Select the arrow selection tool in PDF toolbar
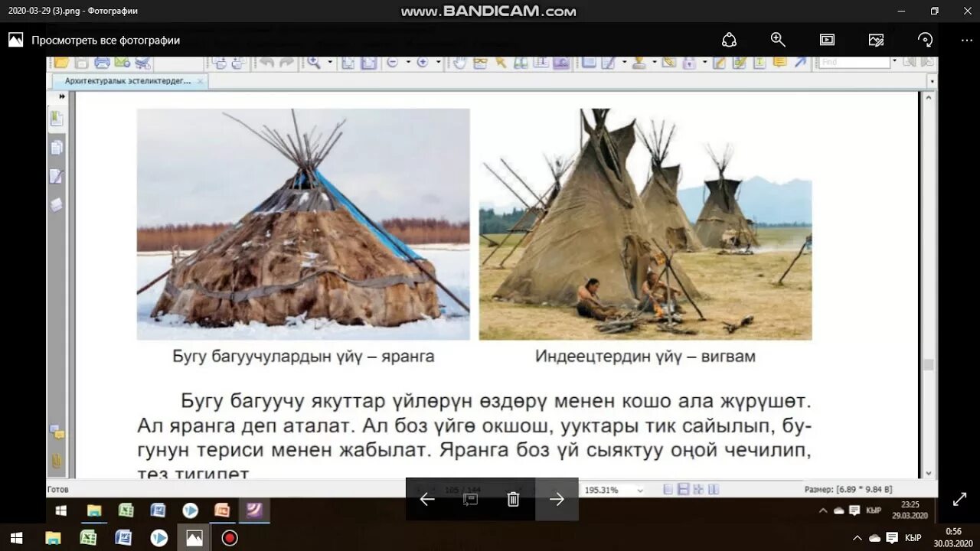This screenshot has width=980, height=551. click(x=501, y=62)
